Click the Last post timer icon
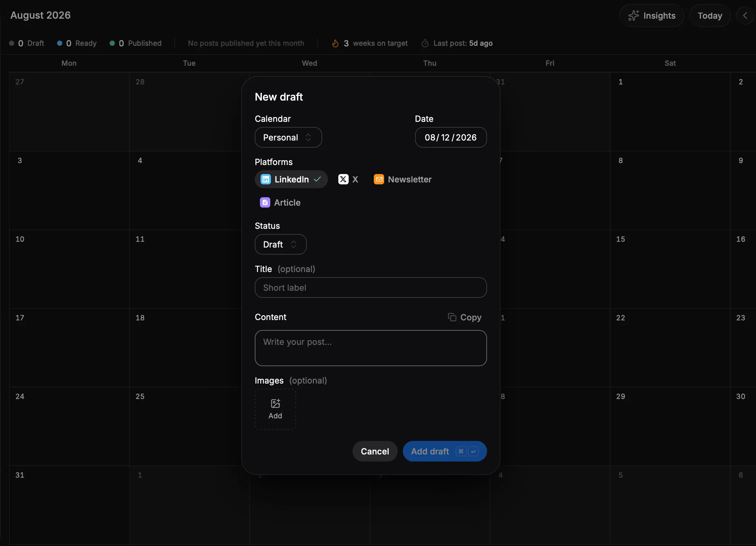 425,43
